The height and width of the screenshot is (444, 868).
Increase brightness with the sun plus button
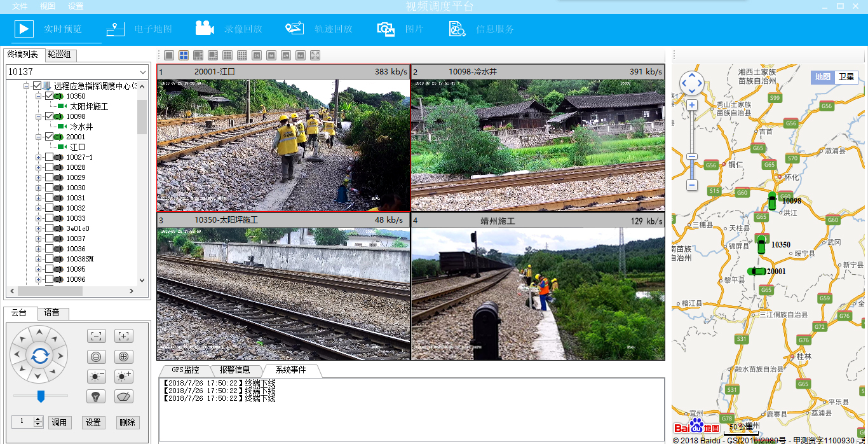coord(124,376)
